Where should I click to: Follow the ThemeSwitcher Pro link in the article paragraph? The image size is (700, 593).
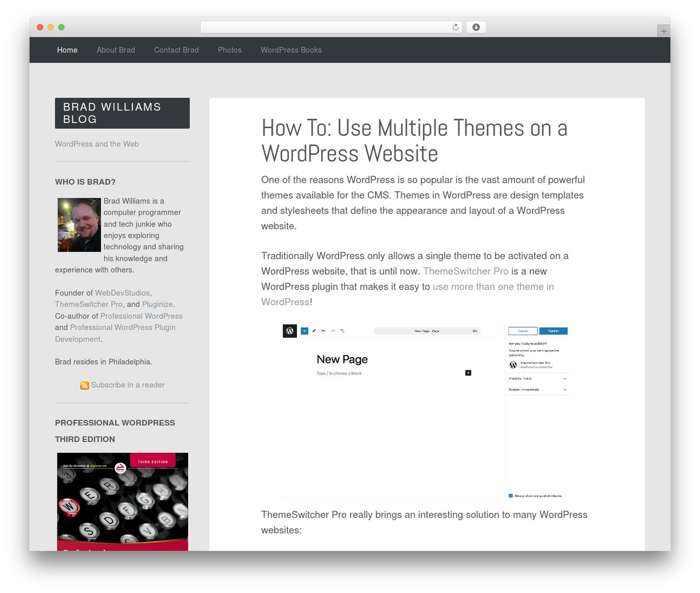pos(466,271)
